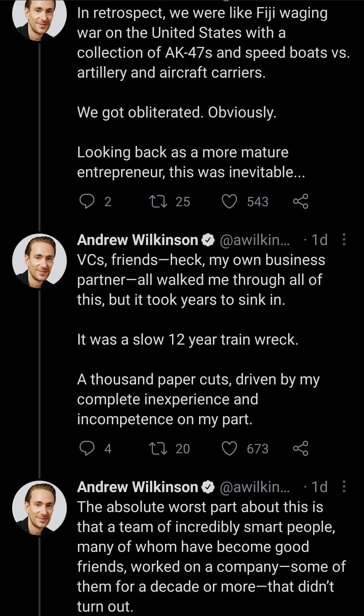Screen dimensions: 364x616
Task: Tap @awilkin handle on the VCs tweet
Action: [254, 240]
